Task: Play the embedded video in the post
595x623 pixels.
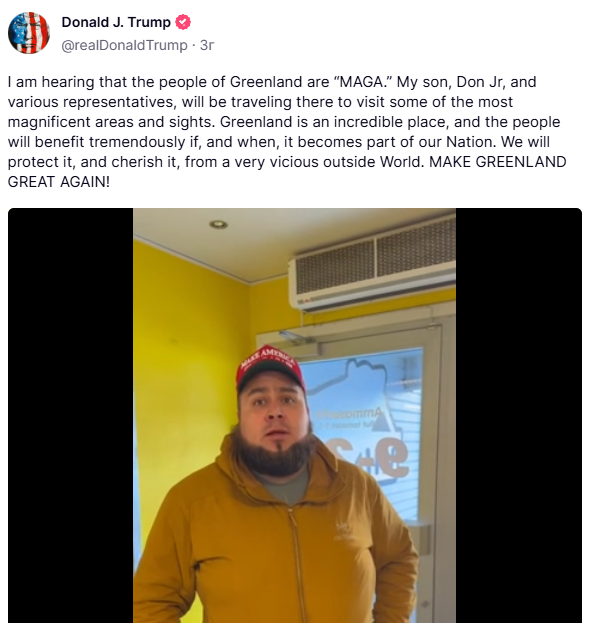Action: point(295,415)
